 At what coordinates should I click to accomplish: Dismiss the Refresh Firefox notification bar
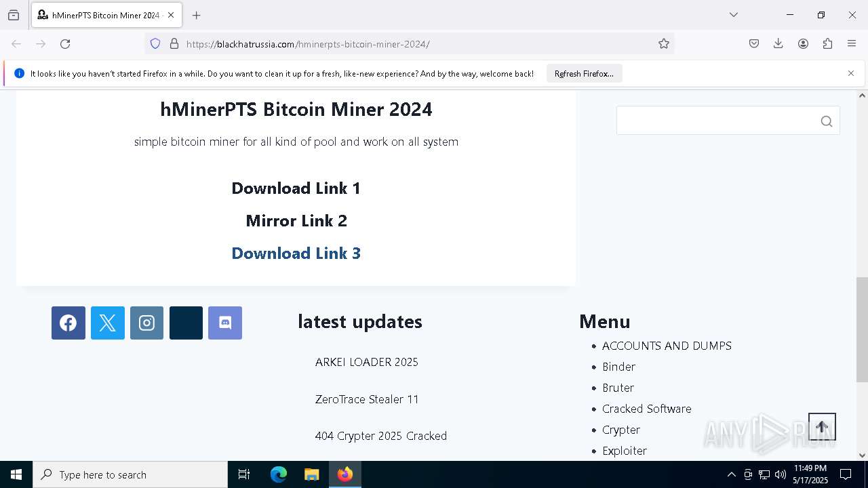[x=851, y=73]
